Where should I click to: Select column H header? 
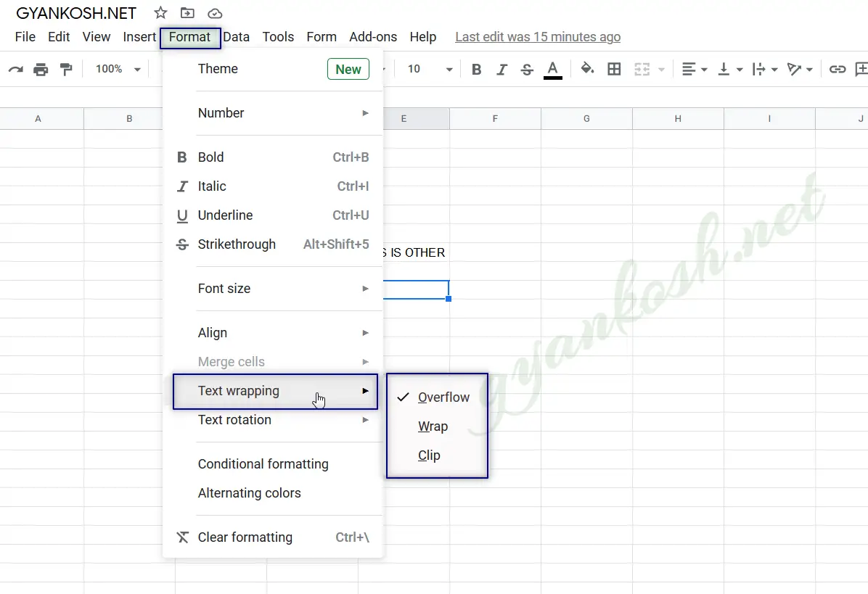click(678, 119)
